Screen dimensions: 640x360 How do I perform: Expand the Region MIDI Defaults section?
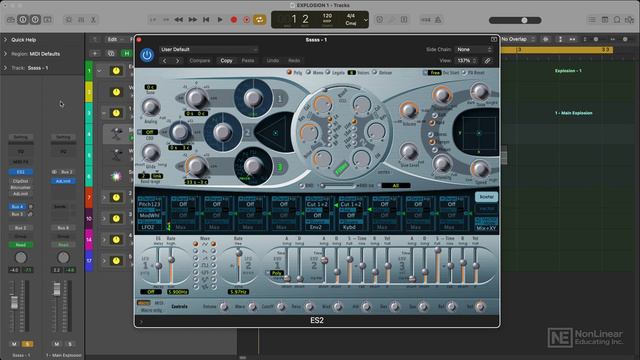coord(5,54)
